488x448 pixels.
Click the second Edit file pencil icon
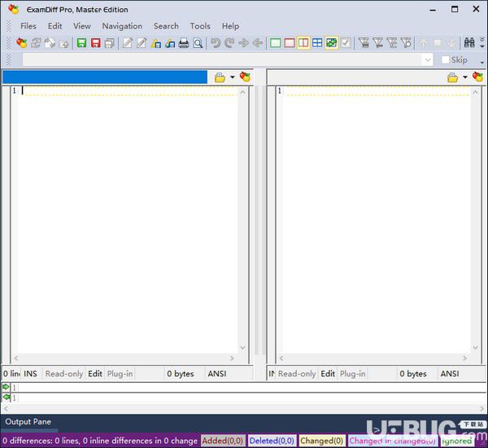[142, 42]
